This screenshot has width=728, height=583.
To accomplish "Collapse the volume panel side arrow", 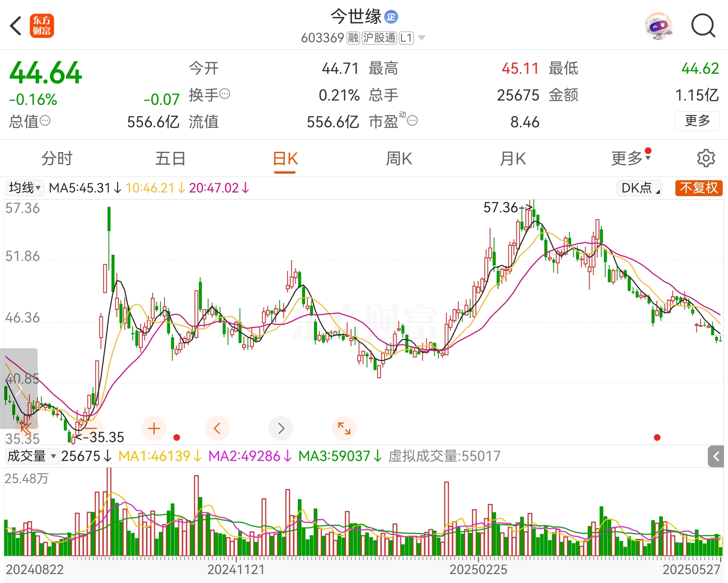I will [x=716, y=456].
